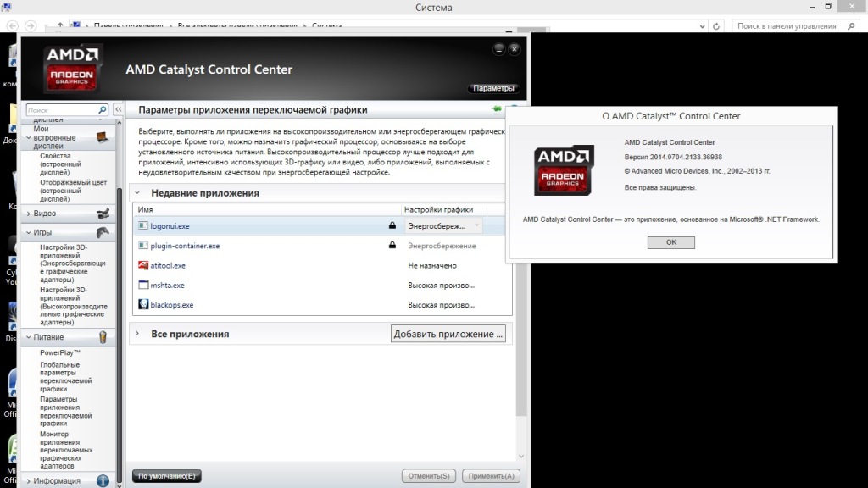This screenshot has width=868, height=488.
Task: Click the lock icon beside plugin-container.exe
Action: click(x=392, y=246)
